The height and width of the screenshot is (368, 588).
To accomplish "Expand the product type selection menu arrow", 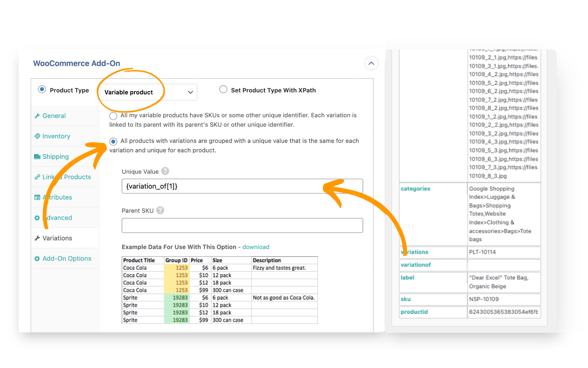I will point(190,92).
